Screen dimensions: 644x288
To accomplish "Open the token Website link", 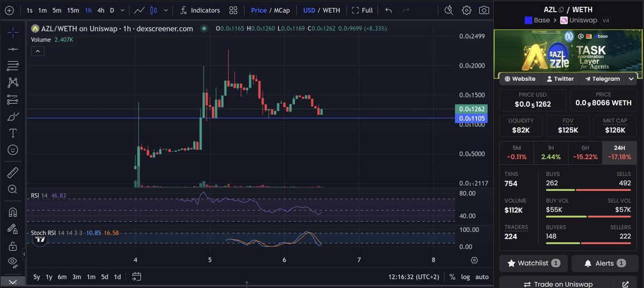I will [x=519, y=79].
